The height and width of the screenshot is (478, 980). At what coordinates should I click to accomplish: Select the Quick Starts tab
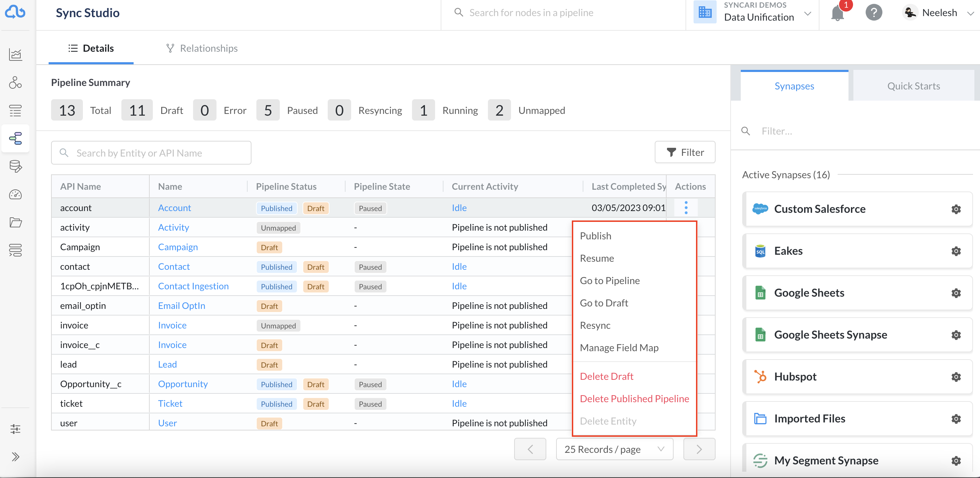coord(913,86)
